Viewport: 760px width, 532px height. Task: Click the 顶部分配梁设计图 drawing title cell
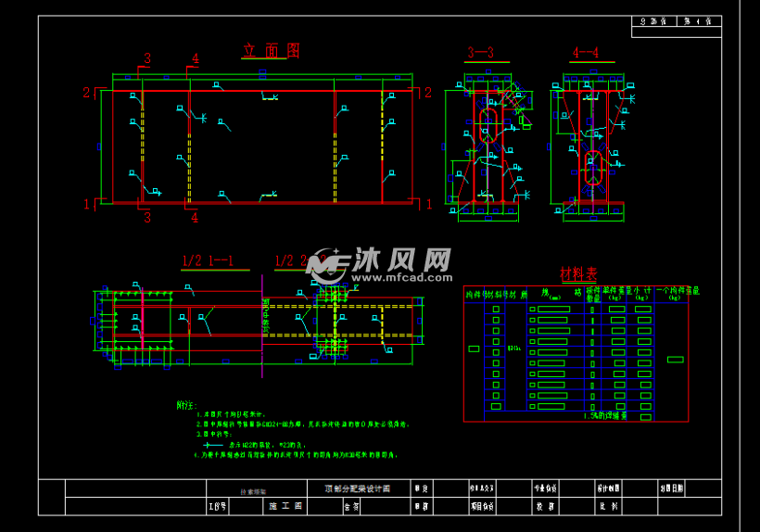[357, 488]
